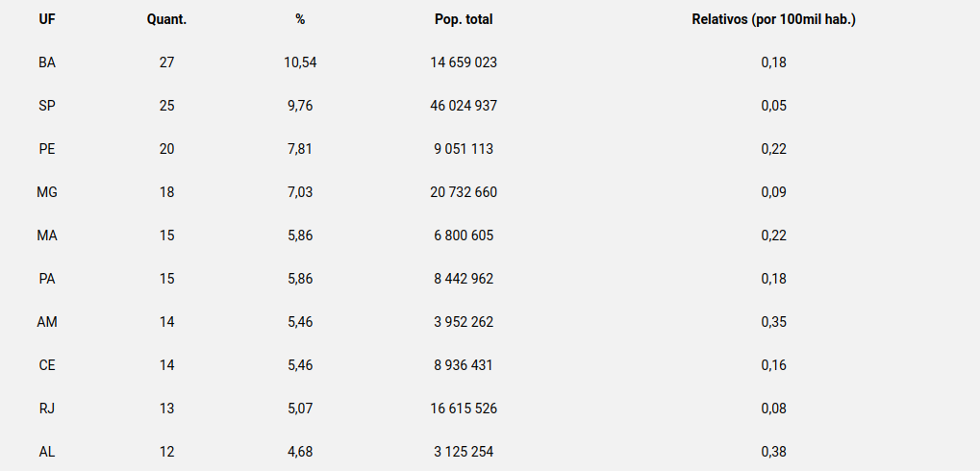
Task: Click the relative value 0,38
Action: pyautogui.click(x=773, y=452)
